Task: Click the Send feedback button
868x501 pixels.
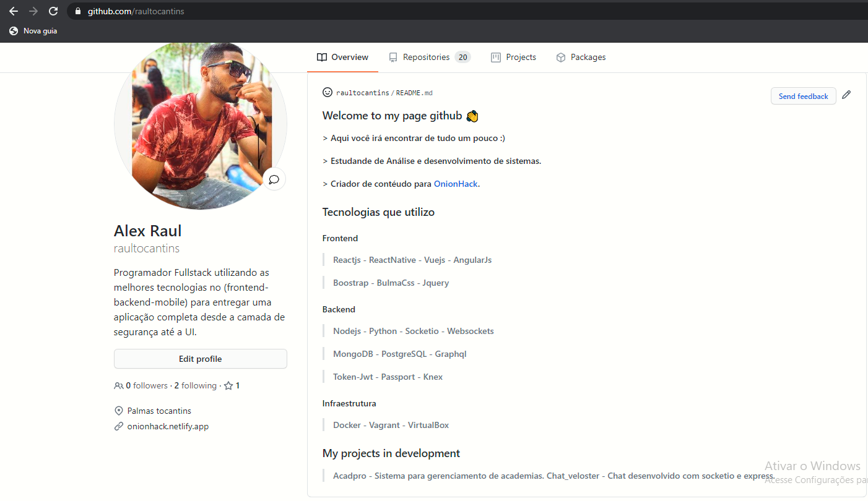Action: coord(803,96)
